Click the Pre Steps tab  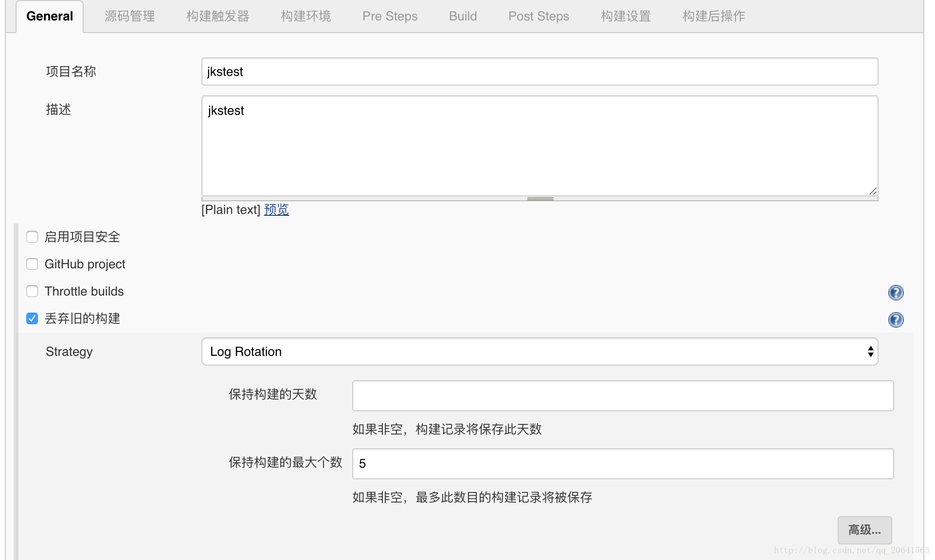[389, 17]
